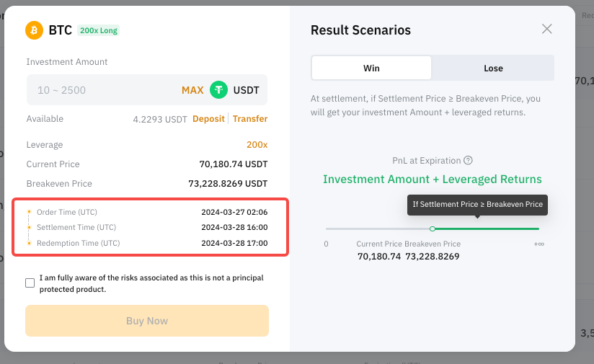Open the PnL at Expiration help icon
The image size is (594, 364).
click(469, 160)
